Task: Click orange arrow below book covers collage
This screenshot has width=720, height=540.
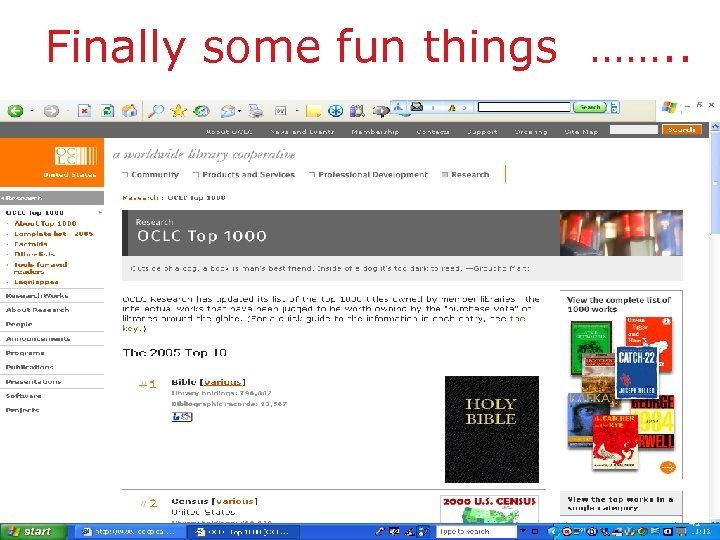Action: pyautogui.click(x=668, y=467)
